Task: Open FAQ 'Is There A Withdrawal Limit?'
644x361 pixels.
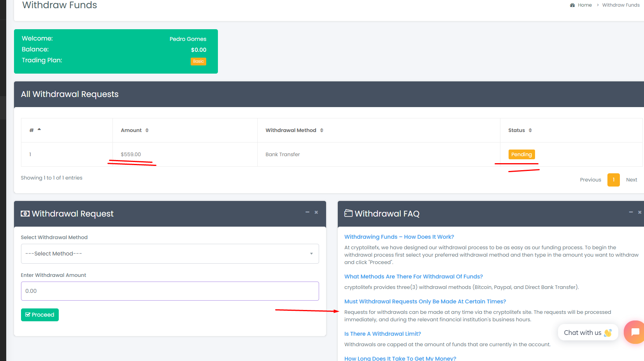Action: (383, 334)
